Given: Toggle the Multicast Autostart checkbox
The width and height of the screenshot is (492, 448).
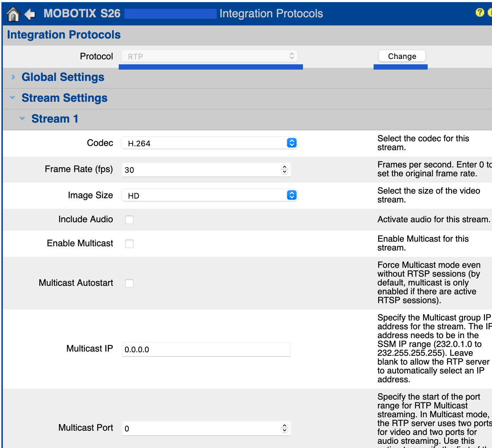Looking at the screenshot, I should [x=129, y=283].
